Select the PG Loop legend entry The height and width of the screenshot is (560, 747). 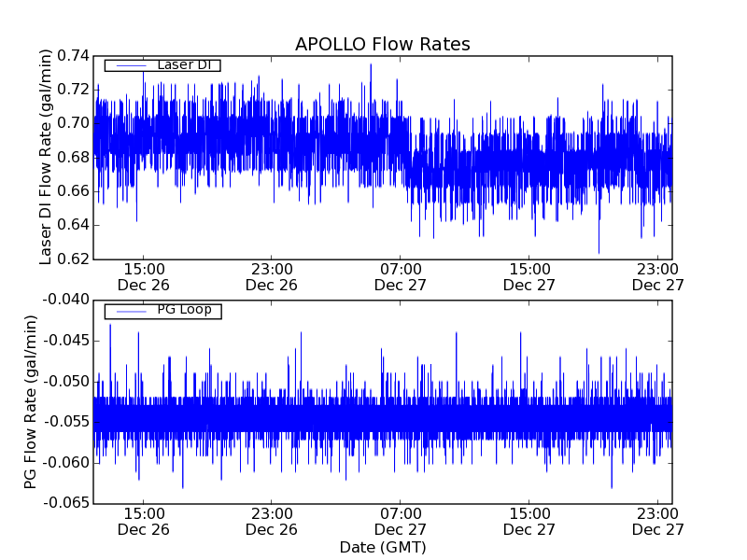tap(184, 310)
